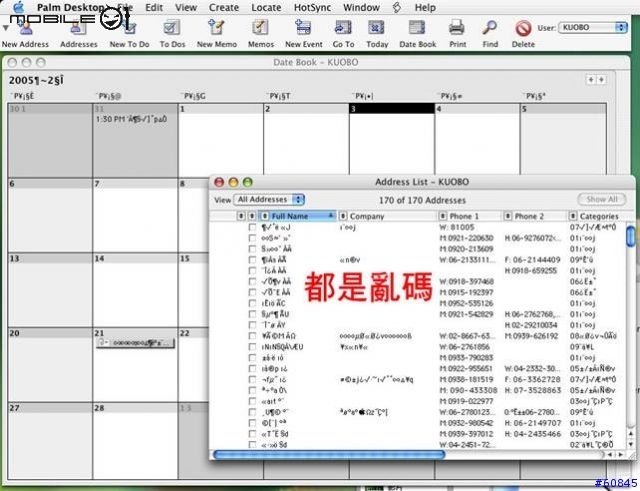Click the Print toolbar icon
This screenshot has height=491, width=640.
pyautogui.click(x=457, y=28)
